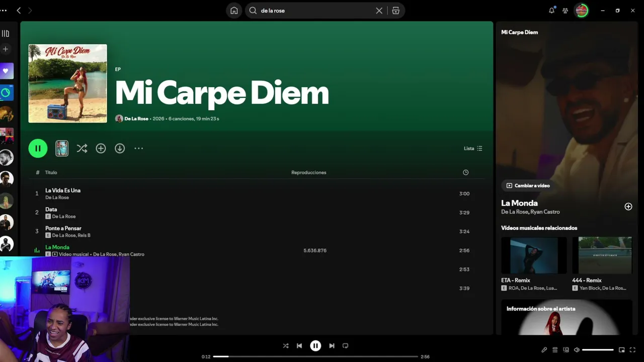
Task: Click the duration clock column header
Action: click(x=466, y=172)
